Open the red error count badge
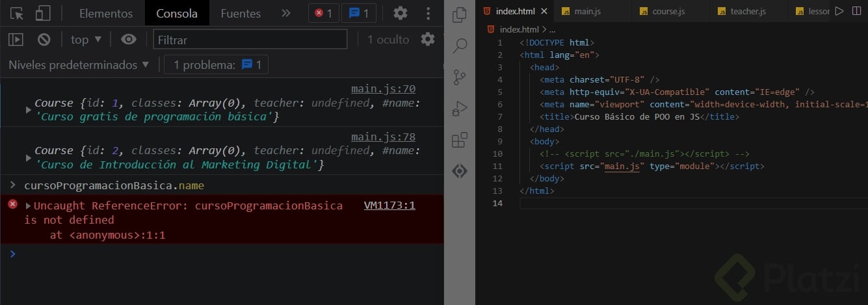 point(324,13)
